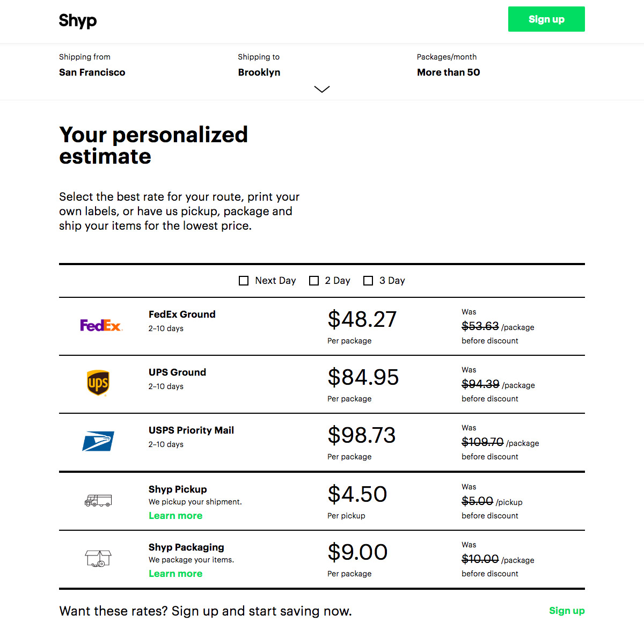Image resolution: width=644 pixels, height=644 pixels.
Task: Open the Shipping from San Francisco selector
Action: click(92, 65)
